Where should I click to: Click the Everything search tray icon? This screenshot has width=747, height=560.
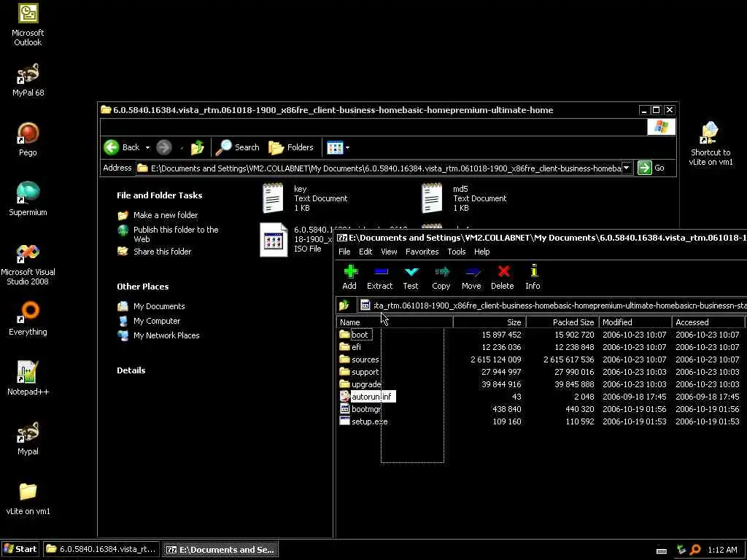tap(695, 550)
